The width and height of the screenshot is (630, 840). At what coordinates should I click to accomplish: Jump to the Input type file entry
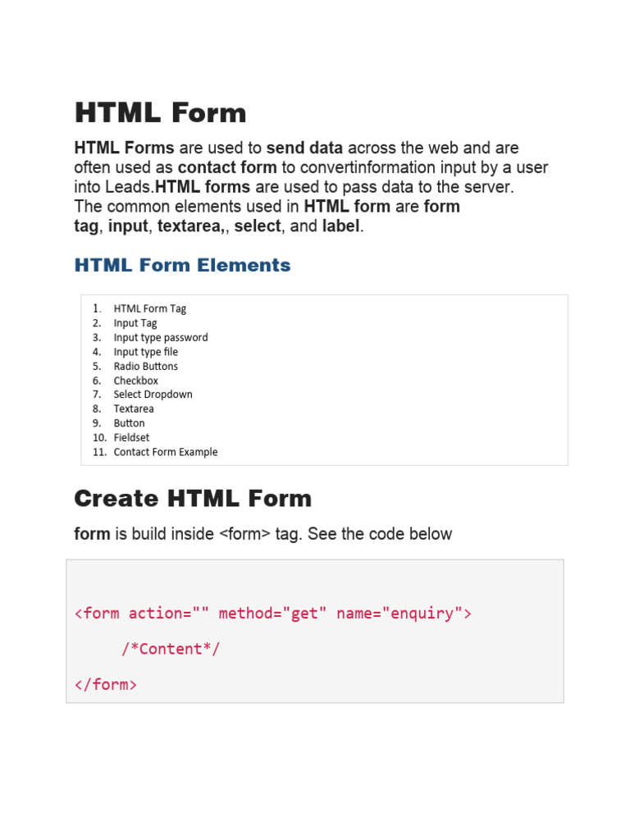[x=146, y=352]
